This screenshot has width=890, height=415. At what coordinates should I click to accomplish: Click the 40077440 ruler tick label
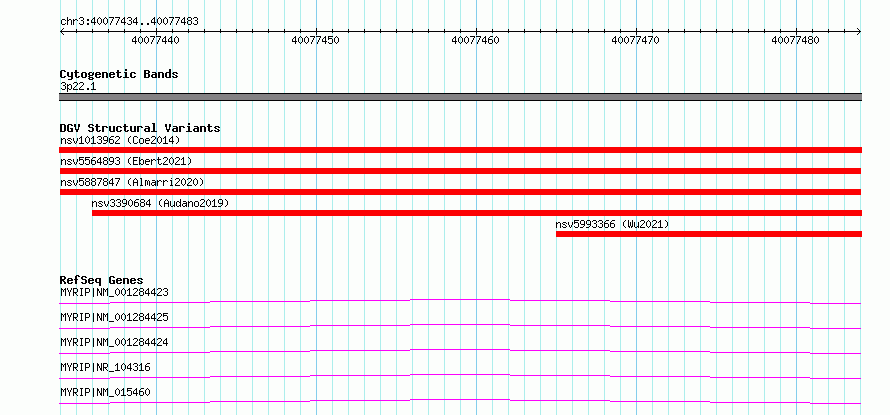156,40
